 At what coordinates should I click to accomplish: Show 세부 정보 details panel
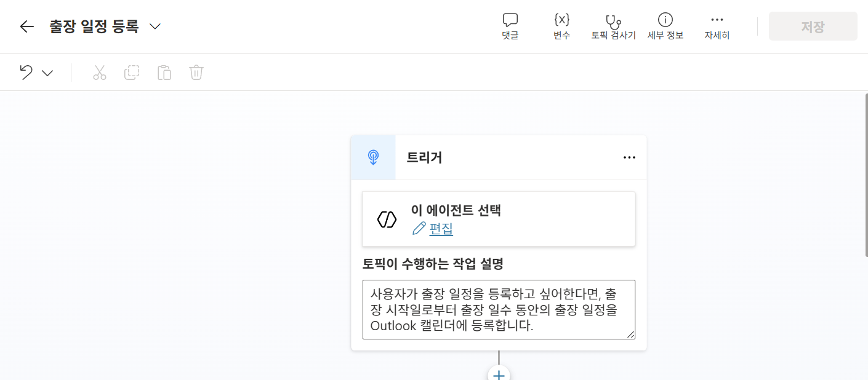665,26
